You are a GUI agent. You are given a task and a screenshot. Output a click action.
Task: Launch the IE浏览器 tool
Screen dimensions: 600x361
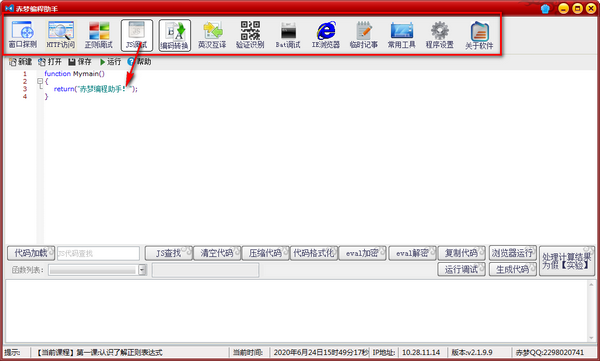point(326,35)
